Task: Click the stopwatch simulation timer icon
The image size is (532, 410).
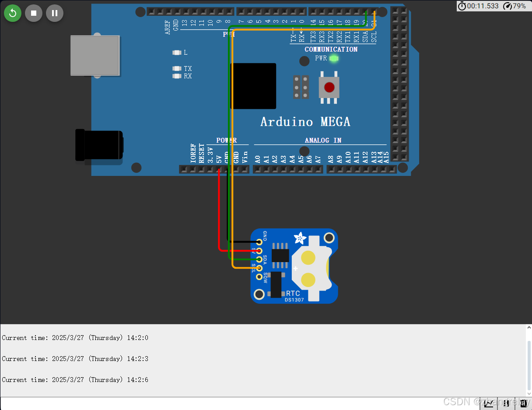Action: [462, 6]
